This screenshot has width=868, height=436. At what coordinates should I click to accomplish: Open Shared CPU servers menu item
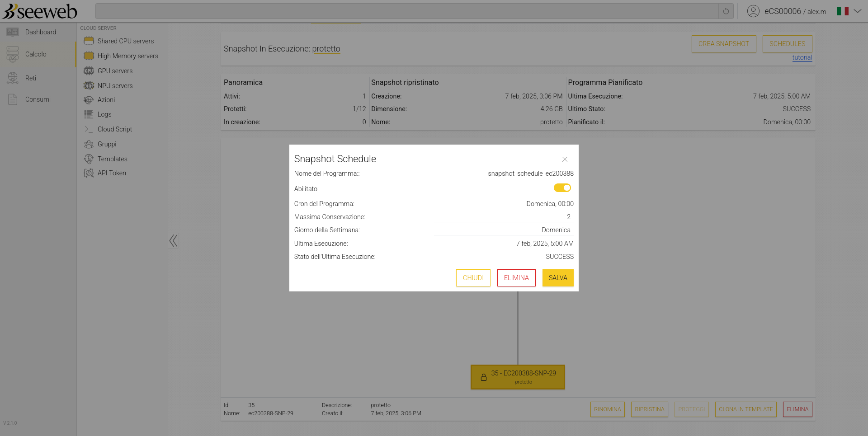point(126,41)
